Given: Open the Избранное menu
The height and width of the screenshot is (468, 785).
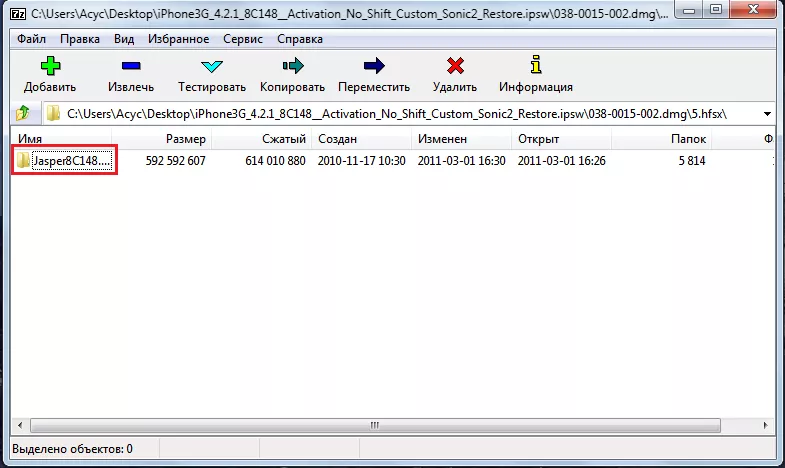Looking at the screenshot, I should tap(178, 39).
